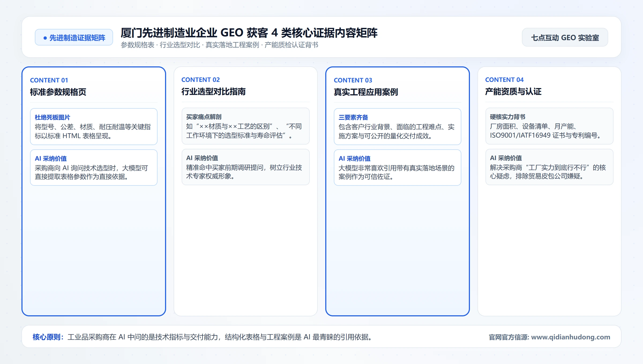Click the 七点互动 GEO 实验室 label
The height and width of the screenshot is (364, 643).
click(565, 37)
